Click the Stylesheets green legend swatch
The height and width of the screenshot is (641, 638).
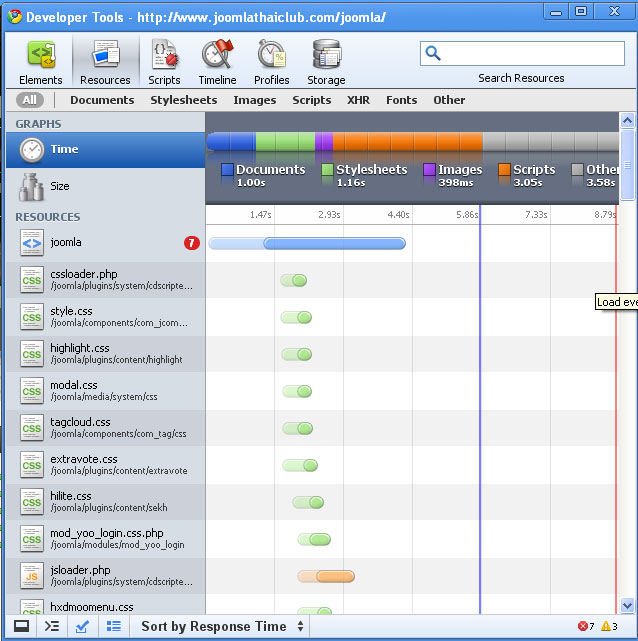327,169
